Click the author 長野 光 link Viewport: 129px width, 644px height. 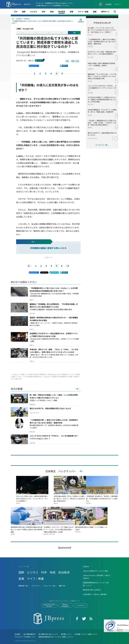click(31, 61)
